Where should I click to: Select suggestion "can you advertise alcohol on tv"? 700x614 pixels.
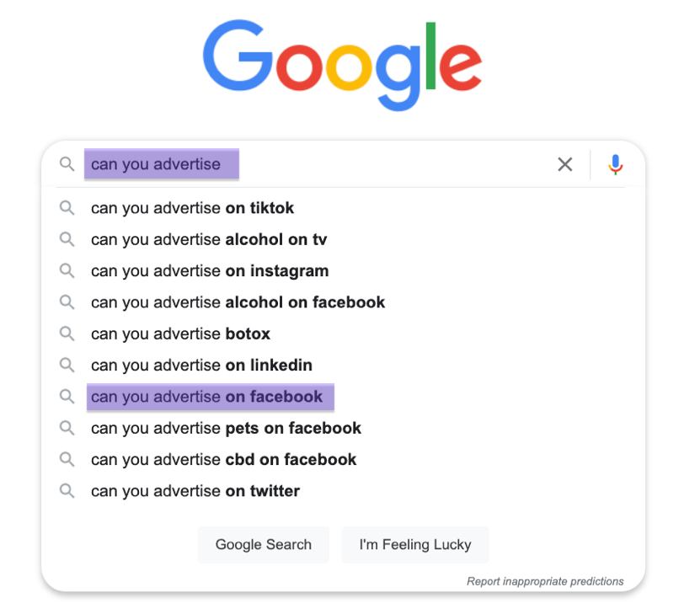208,239
